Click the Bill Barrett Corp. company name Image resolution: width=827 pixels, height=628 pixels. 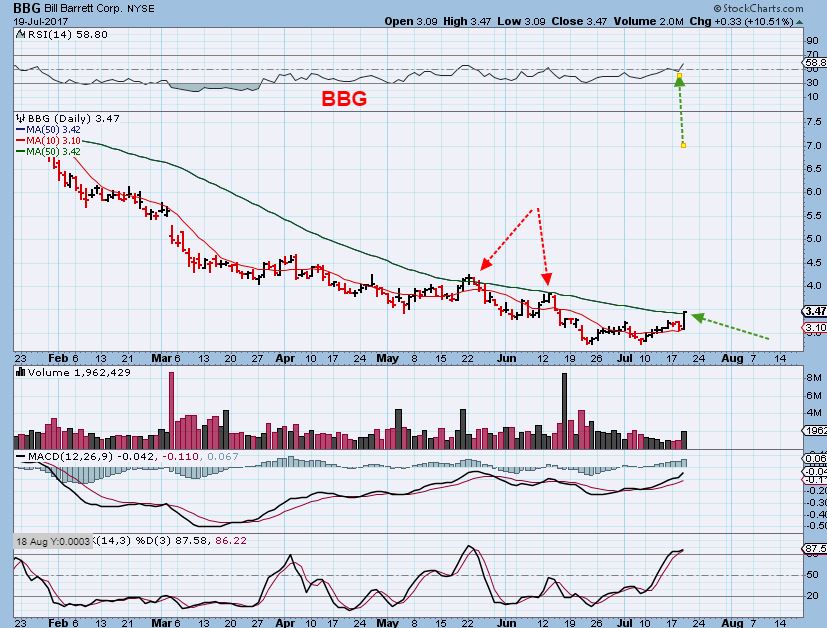click(x=83, y=9)
